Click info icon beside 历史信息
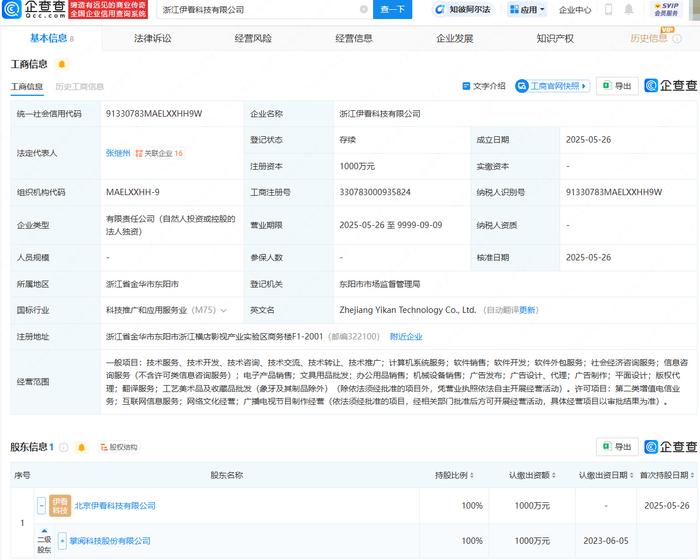 pyautogui.click(x=677, y=39)
